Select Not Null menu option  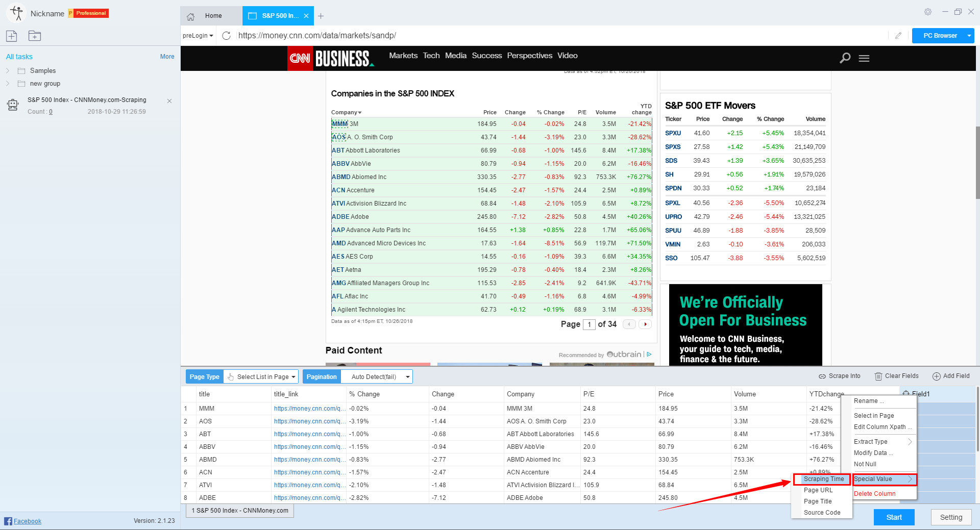point(865,464)
